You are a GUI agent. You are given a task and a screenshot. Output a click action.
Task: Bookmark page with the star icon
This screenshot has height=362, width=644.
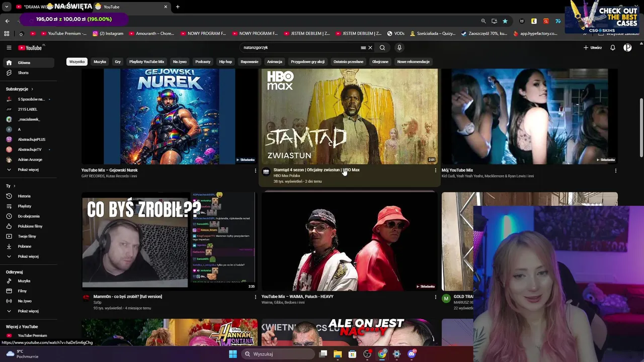tap(505, 21)
